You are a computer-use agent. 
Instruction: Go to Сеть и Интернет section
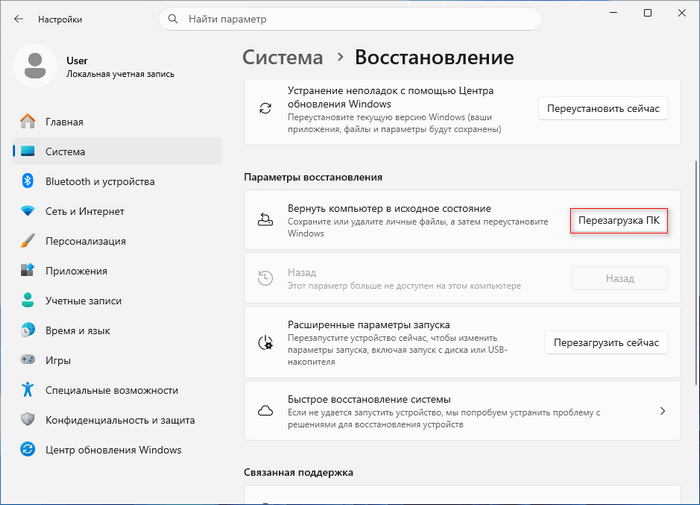click(x=117, y=211)
